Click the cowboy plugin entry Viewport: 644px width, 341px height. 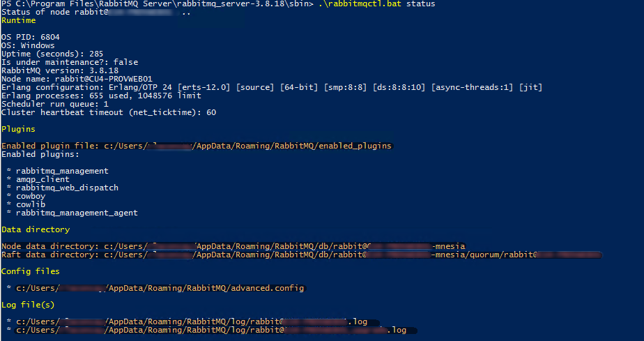31,196
